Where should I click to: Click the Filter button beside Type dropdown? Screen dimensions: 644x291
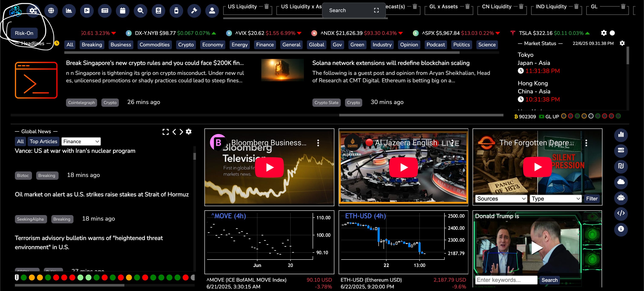592,199
